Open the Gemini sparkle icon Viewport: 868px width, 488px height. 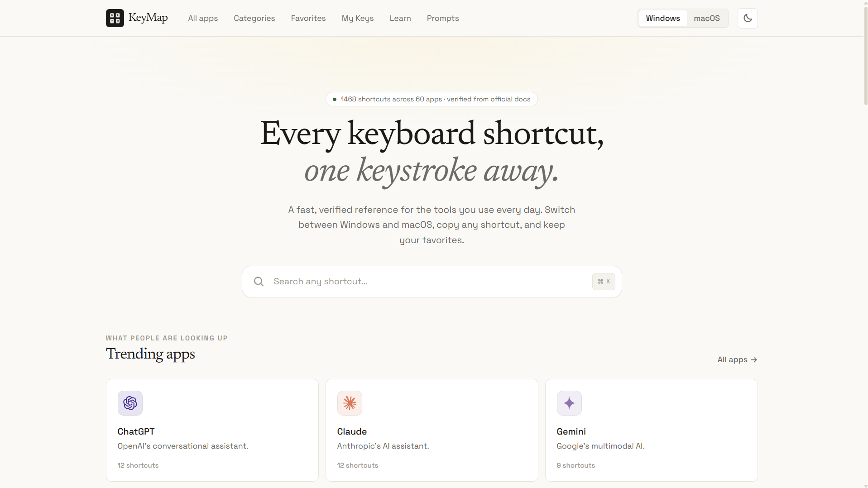[569, 403]
